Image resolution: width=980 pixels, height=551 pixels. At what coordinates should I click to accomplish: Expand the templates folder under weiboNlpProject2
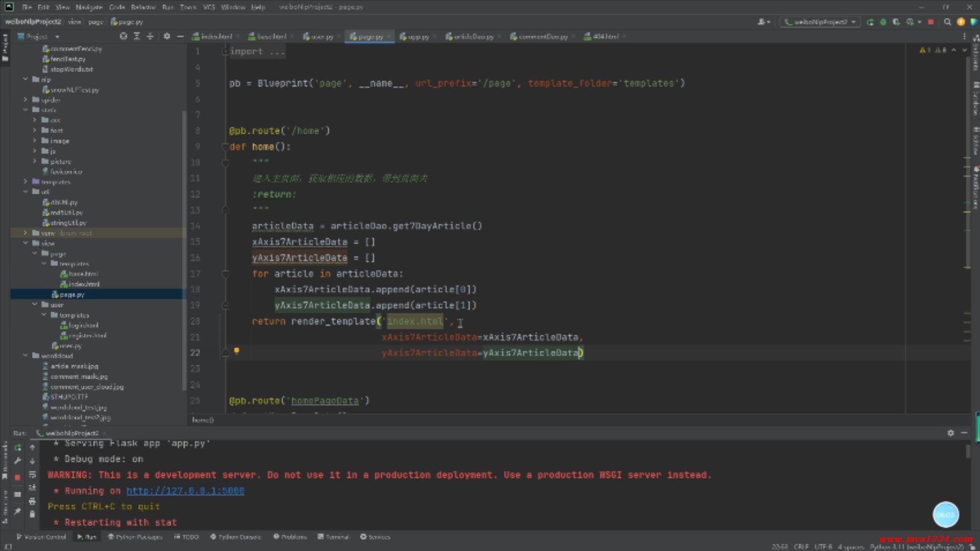[x=26, y=182]
